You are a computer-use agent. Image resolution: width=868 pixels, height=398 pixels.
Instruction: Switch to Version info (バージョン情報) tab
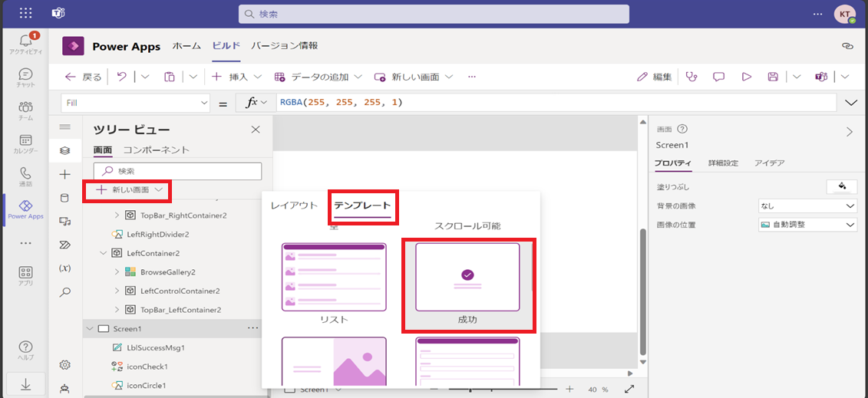click(285, 47)
